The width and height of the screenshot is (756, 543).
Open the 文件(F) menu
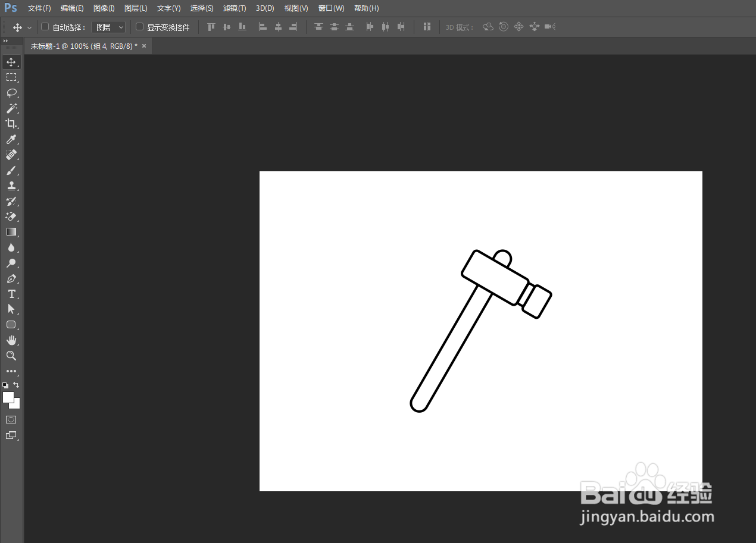pos(39,8)
